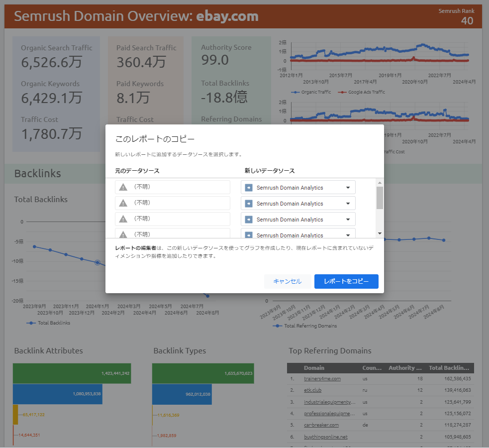Click Google Ads Traffic legend entry
The height and width of the screenshot is (448, 489).
tap(362, 92)
